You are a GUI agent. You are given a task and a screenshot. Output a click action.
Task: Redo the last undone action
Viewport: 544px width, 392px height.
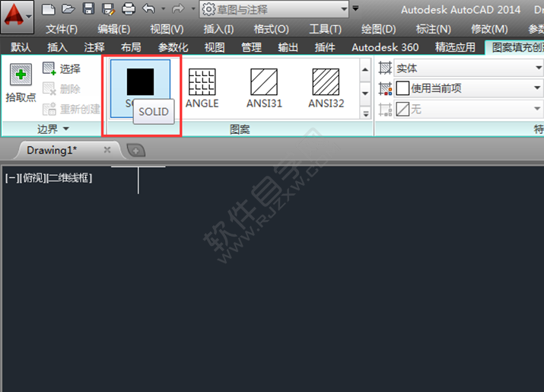[178, 8]
